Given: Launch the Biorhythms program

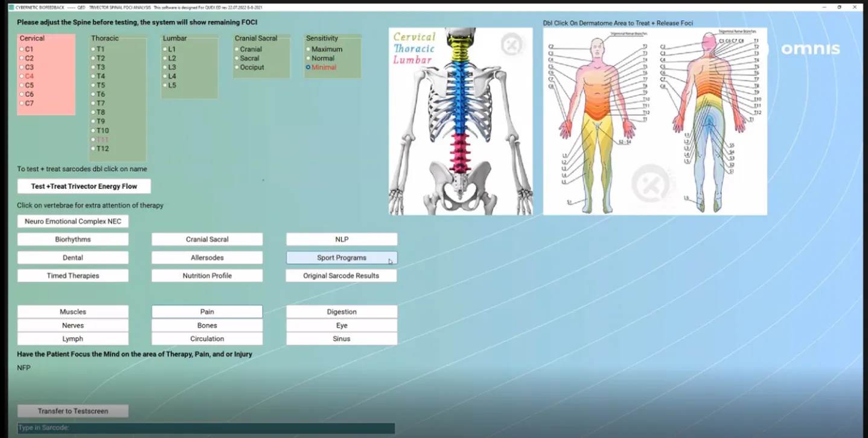Looking at the screenshot, I should click(x=73, y=240).
